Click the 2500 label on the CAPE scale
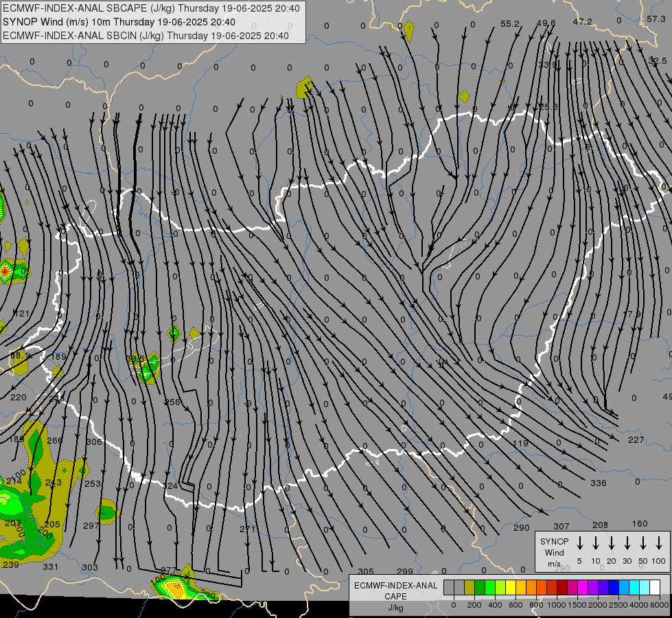 [618, 605]
